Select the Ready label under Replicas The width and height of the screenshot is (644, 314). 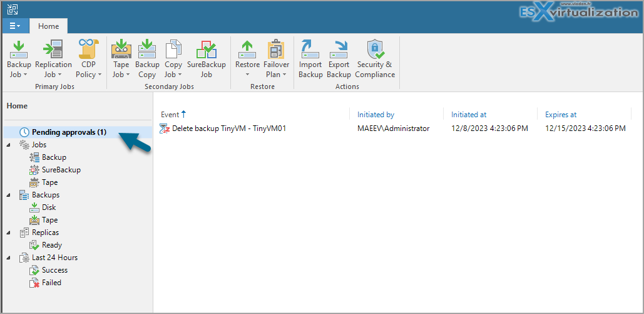52,245
